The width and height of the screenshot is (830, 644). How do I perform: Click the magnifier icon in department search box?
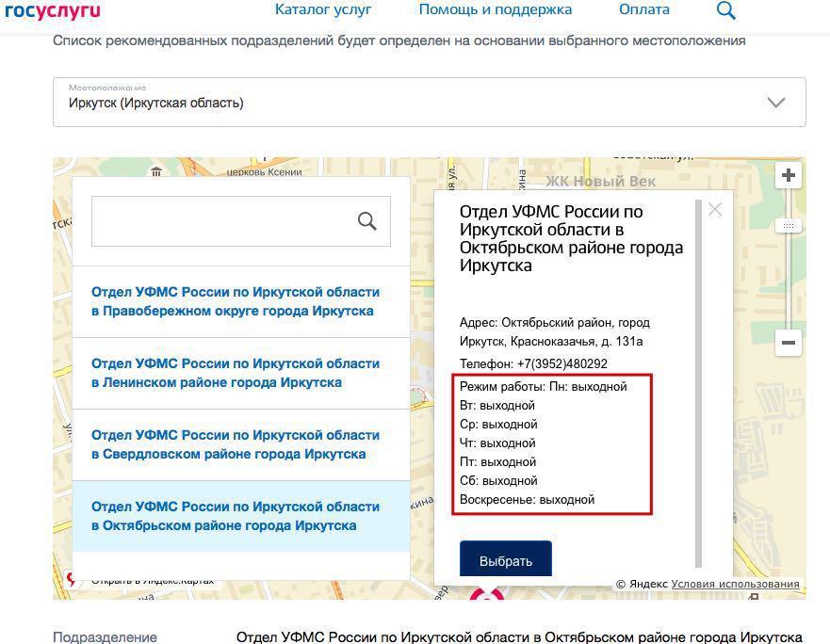point(367,221)
